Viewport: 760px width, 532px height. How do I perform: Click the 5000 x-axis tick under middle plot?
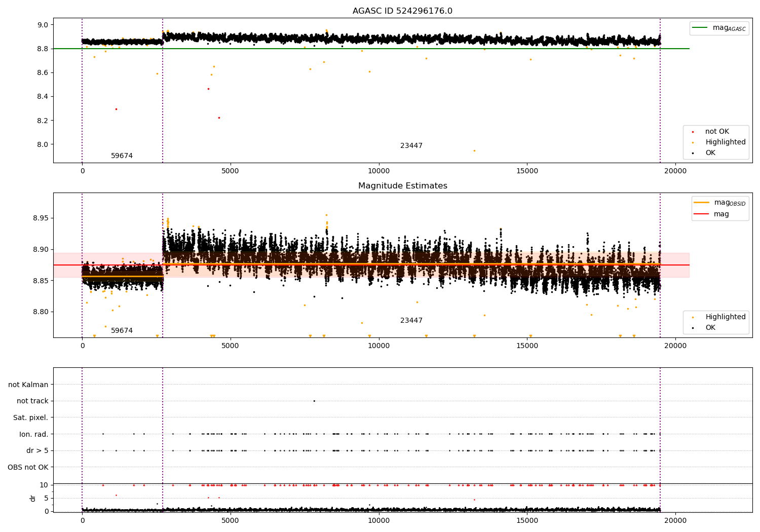[x=231, y=346]
